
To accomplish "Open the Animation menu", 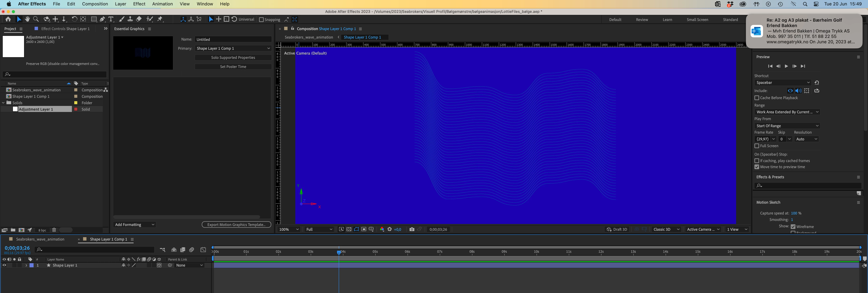I will pyautogui.click(x=162, y=4).
